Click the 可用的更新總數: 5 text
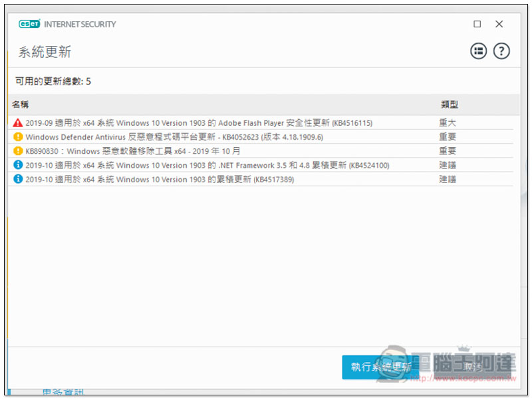Screen dimensions: 532x400 [x=53, y=81]
